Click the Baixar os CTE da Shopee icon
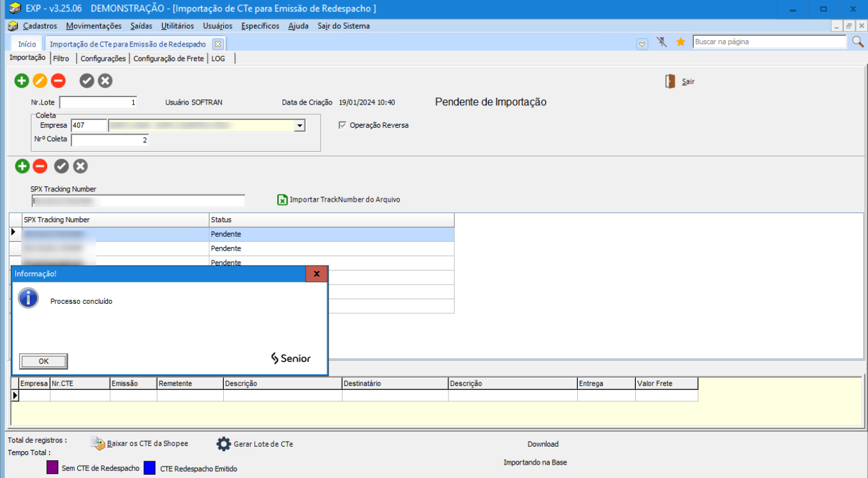 pos(98,444)
